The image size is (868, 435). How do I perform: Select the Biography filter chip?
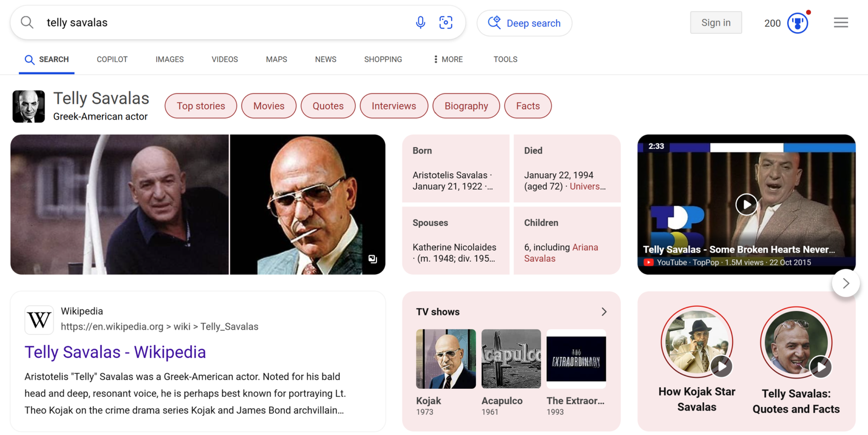click(x=466, y=106)
